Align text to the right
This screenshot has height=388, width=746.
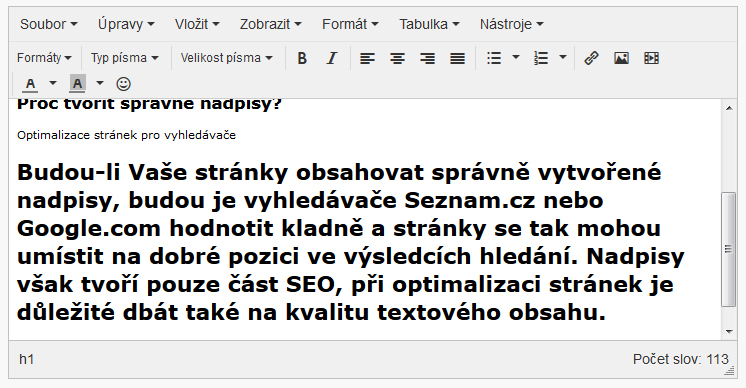tap(427, 58)
